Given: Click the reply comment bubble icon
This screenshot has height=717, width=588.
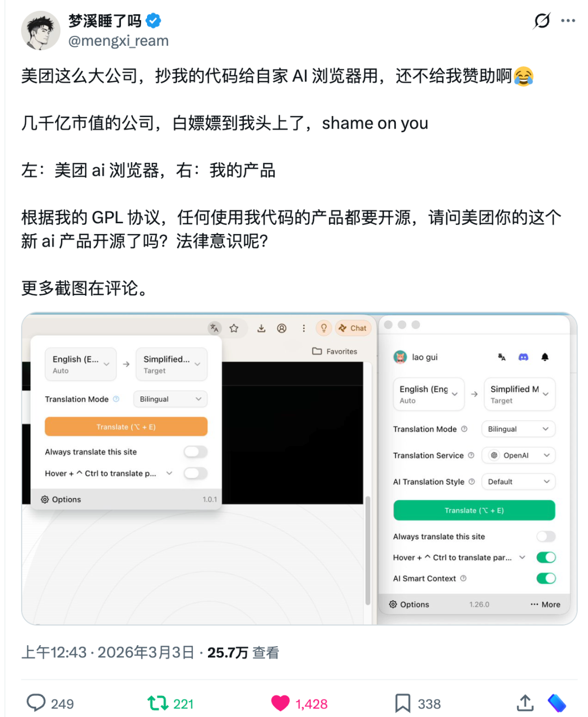Looking at the screenshot, I should (x=36, y=703).
